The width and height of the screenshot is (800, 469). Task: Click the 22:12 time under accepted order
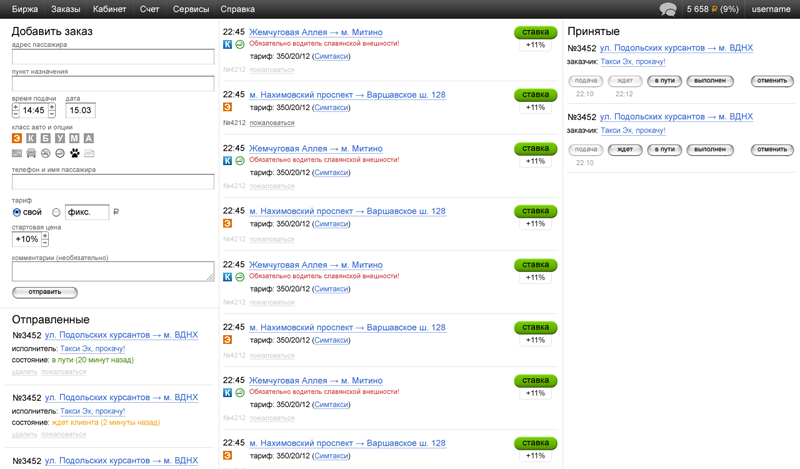pyautogui.click(x=624, y=94)
